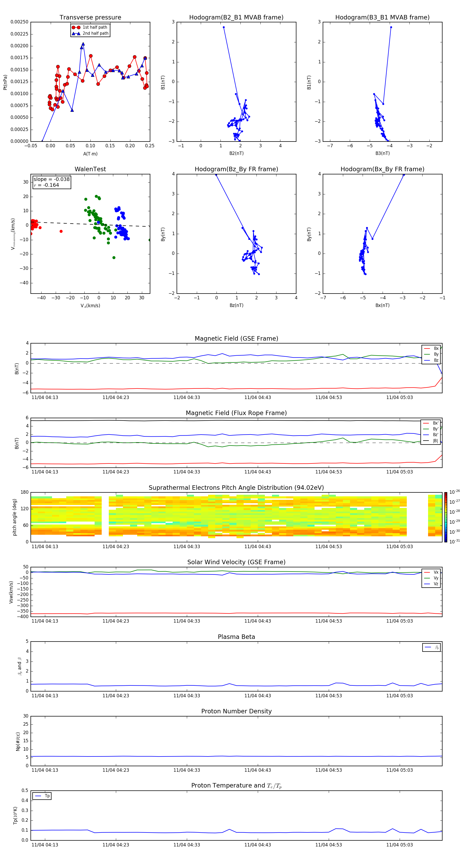Click the "Hodogram(Bx_By FR frame)" title
The image size is (473, 868).
tap(382, 169)
